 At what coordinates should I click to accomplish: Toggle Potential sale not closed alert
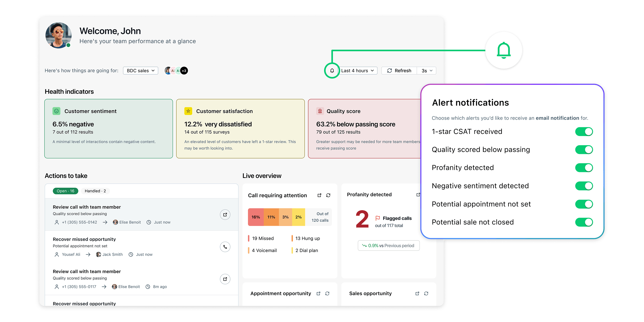tap(584, 222)
